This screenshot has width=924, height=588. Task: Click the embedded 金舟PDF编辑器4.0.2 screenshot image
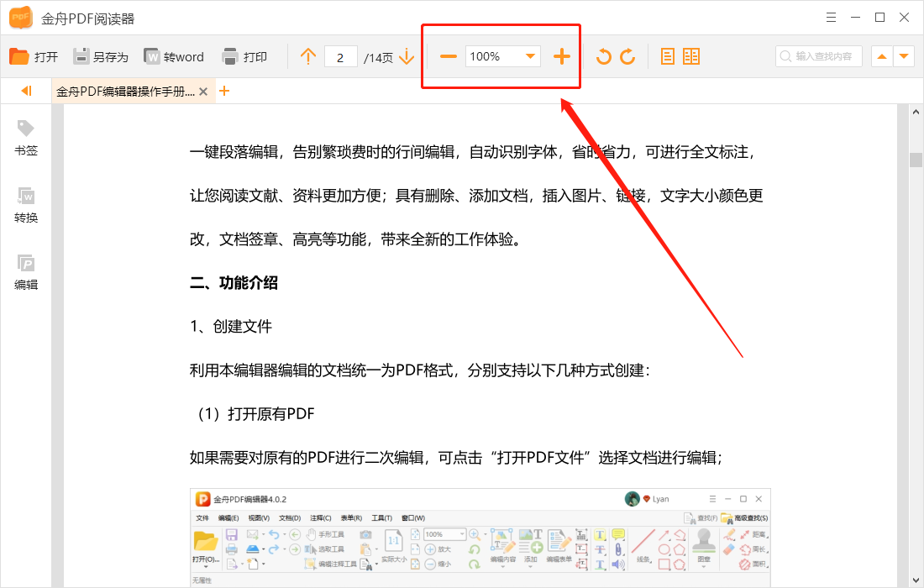[480, 537]
